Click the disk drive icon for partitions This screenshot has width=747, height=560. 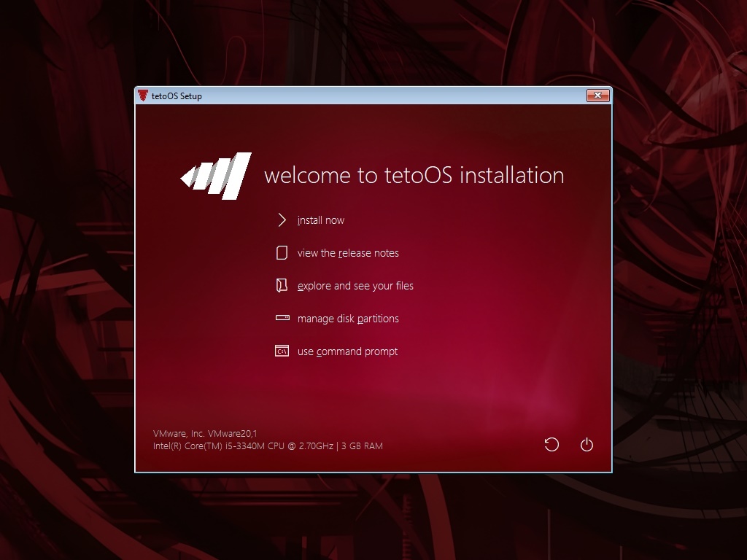(282, 318)
